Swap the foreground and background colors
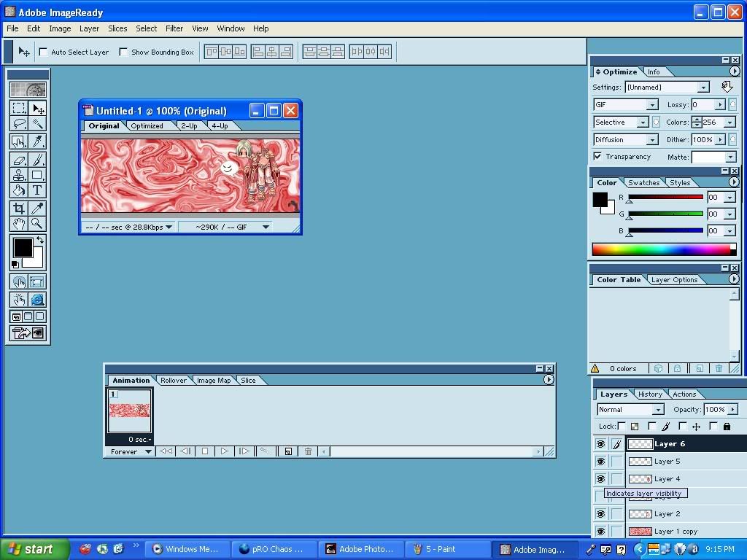 tap(40, 241)
